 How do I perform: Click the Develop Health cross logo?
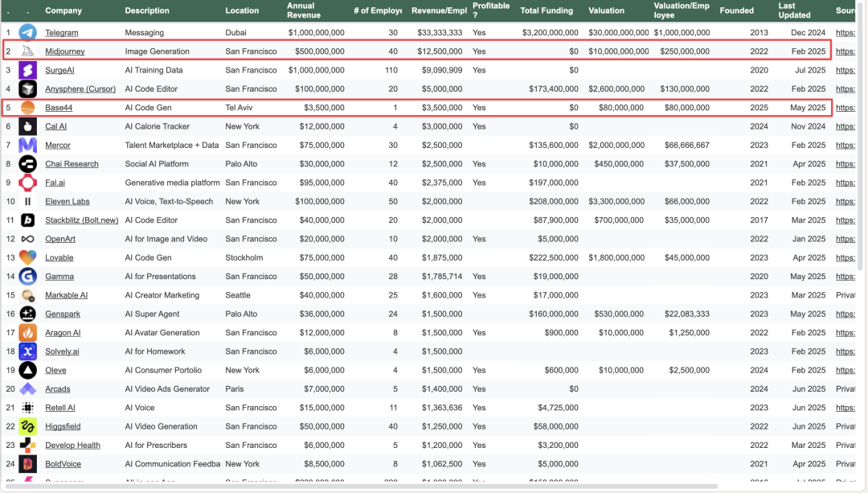pyautogui.click(x=27, y=446)
